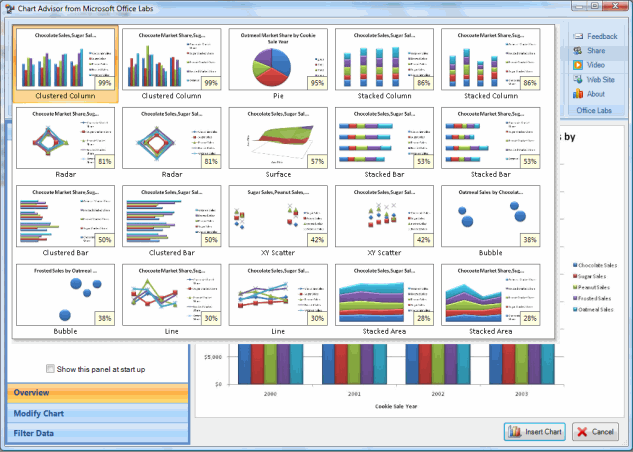Open the Feedback option in Office Labs group
This screenshot has height=452, width=633.
[x=595, y=36]
